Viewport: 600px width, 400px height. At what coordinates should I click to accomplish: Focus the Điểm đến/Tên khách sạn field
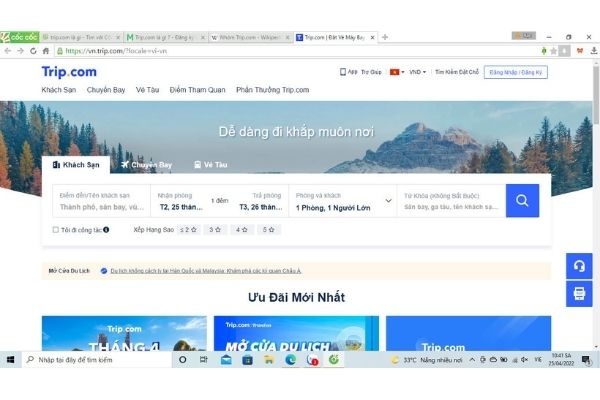click(101, 201)
